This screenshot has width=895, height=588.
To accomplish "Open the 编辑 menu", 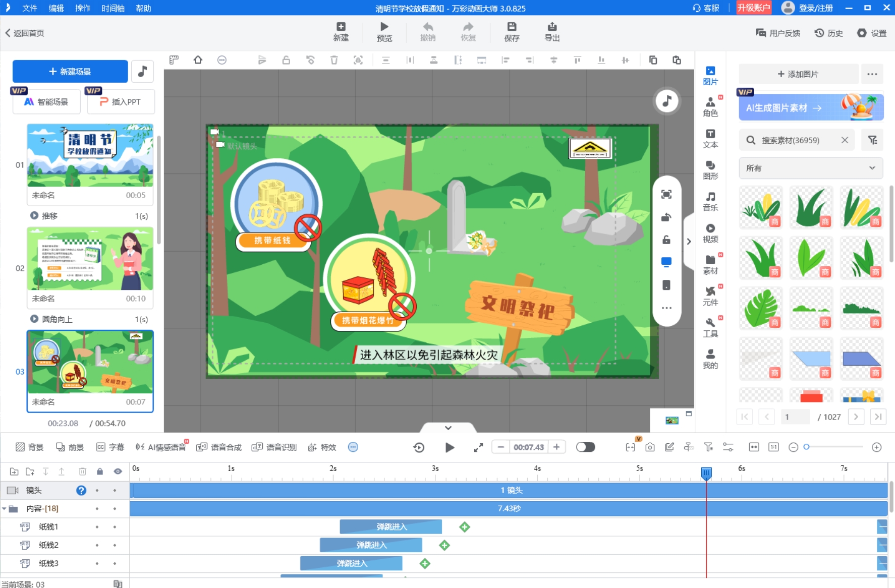I will 56,8.
